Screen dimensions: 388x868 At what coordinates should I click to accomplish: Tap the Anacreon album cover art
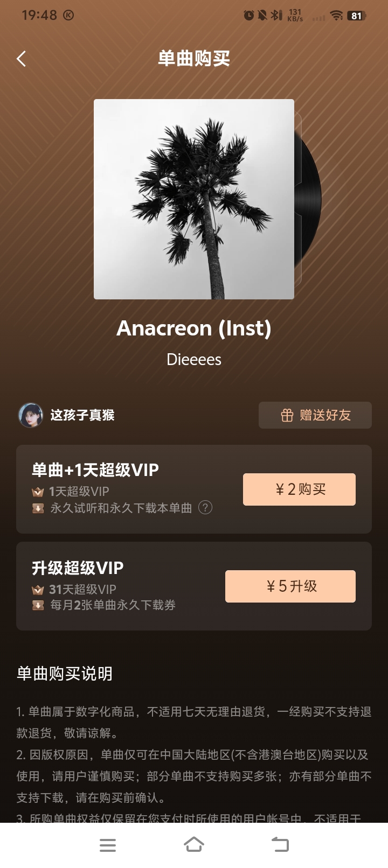(194, 199)
